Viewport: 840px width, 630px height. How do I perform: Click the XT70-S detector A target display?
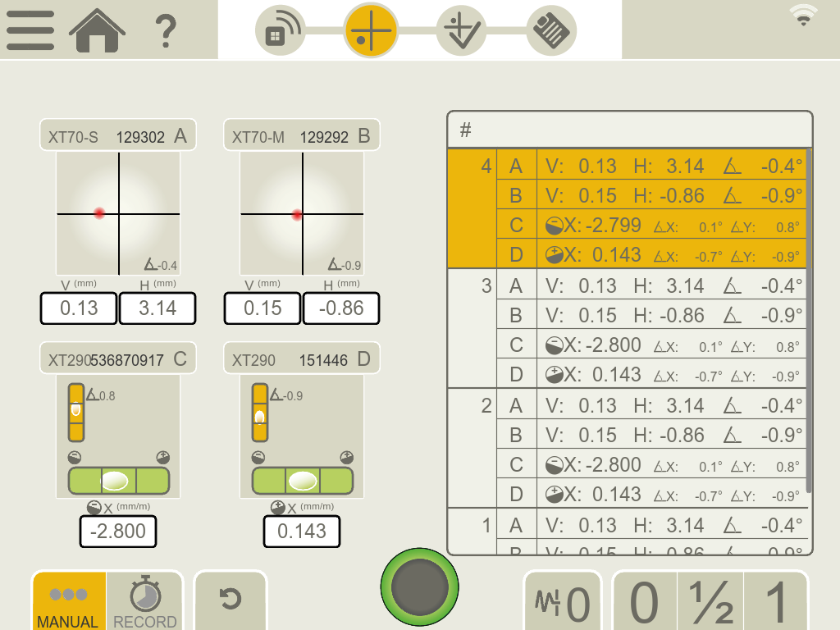[118, 213]
